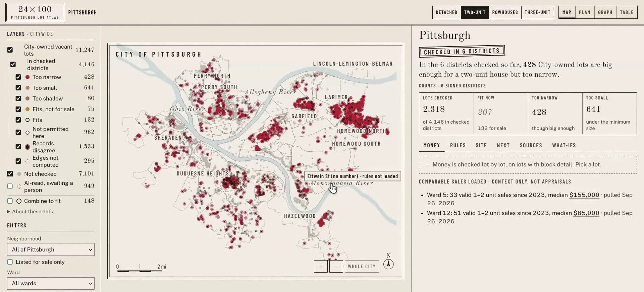644x292 pixels.
Task: Open the Ward dropdown
Action: click(51, 283)
